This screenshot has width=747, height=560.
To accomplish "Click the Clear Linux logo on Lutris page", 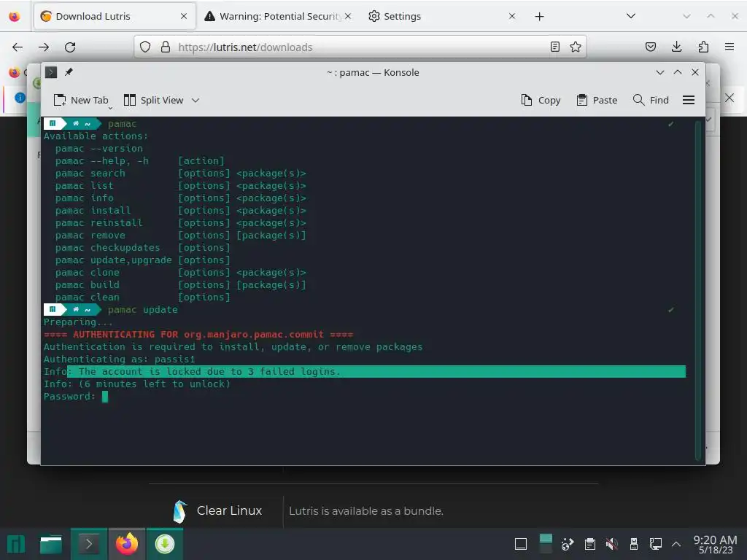I will (x=179, y=511).
